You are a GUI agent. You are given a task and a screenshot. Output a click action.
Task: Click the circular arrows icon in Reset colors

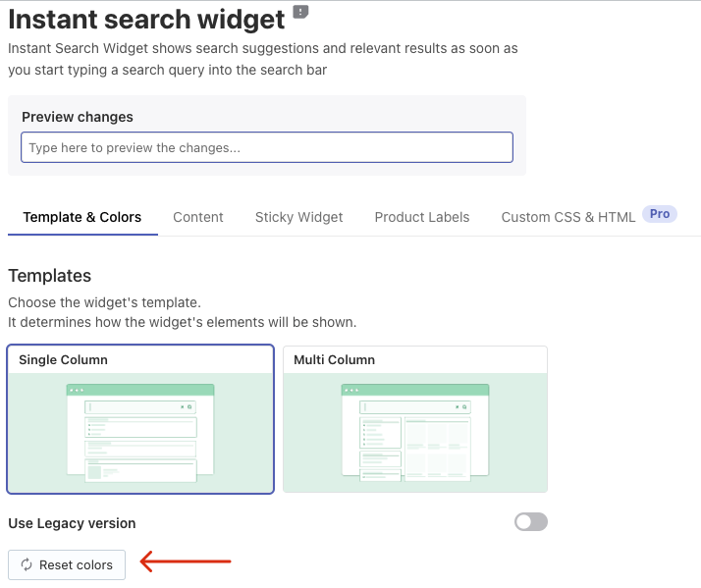coord(26,565)
